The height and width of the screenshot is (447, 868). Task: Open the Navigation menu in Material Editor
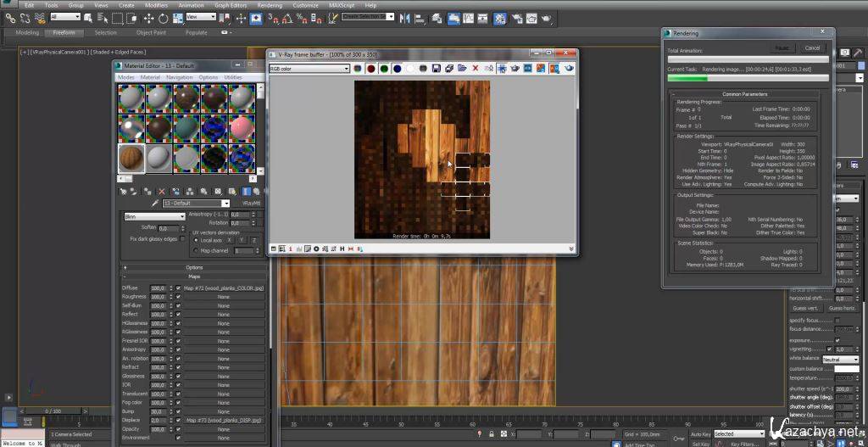[179, 77]
